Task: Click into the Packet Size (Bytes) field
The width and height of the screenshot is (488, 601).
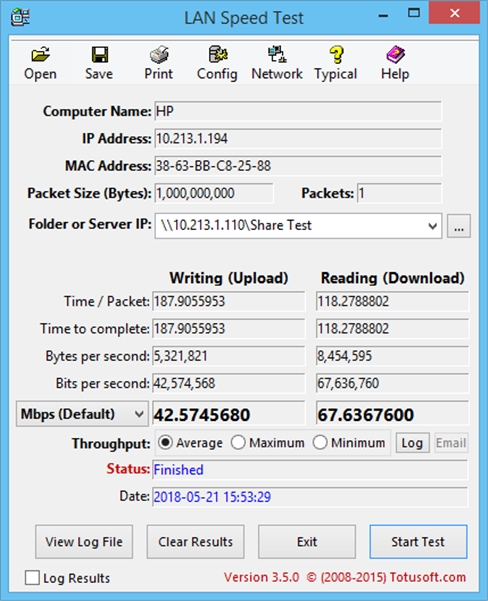Action: [x=214, y=193]
